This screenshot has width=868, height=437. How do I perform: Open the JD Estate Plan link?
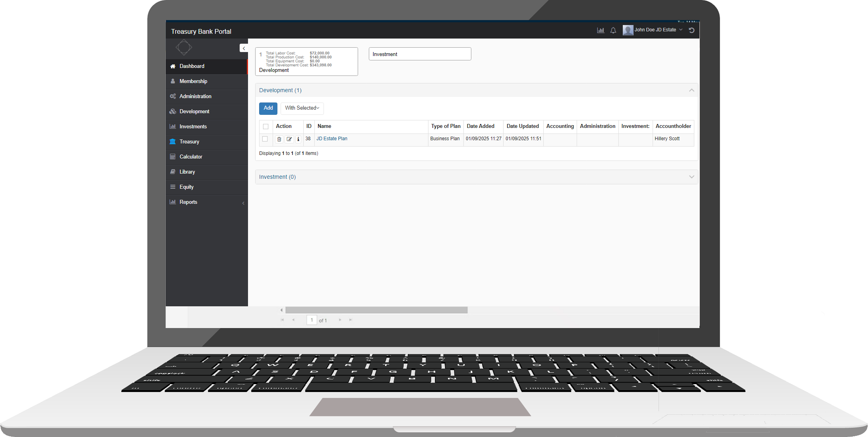point(332,139)
